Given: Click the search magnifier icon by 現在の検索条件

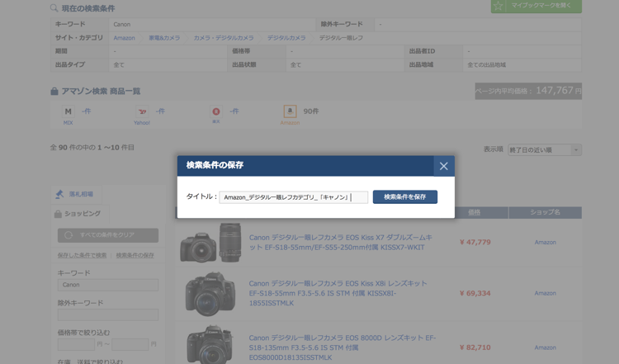Looking at the screenshot, I should (x=54, y=8).
